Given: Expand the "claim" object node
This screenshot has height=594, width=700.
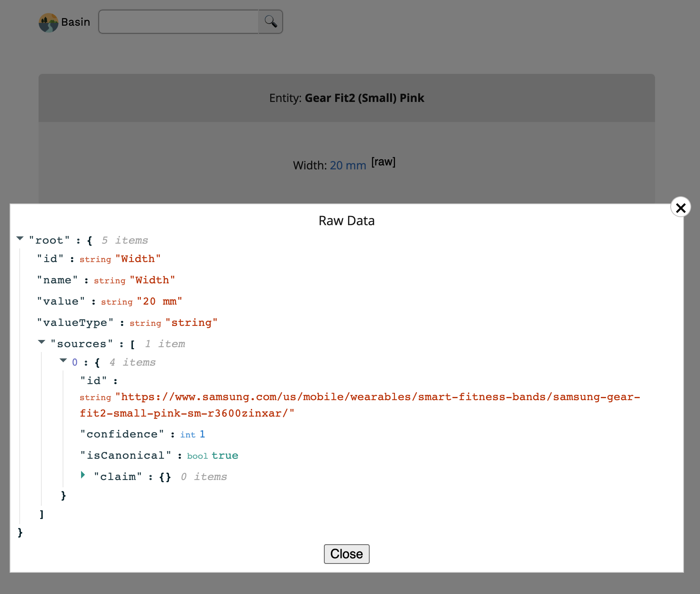Looking at the screenshot, I should tap(83, 475).
